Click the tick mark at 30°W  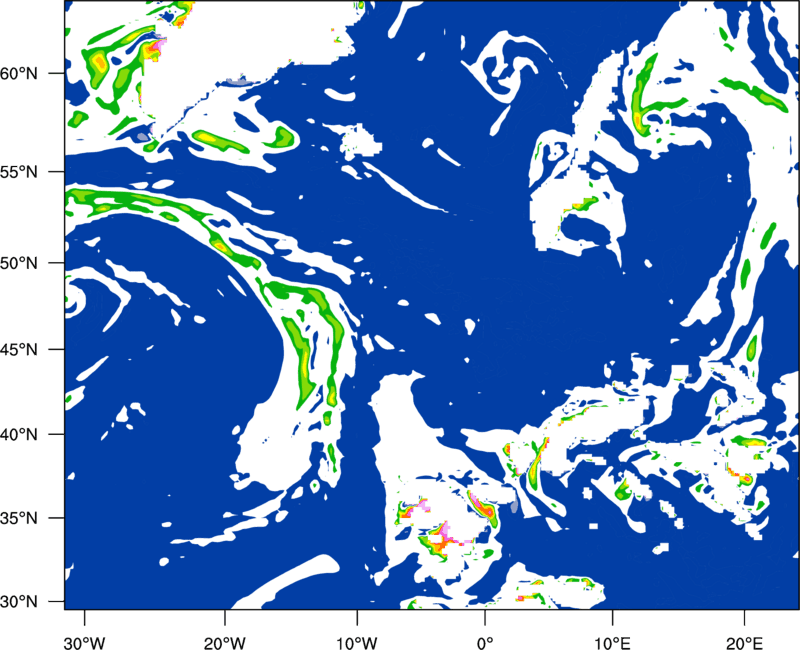[x=85, y=617]
